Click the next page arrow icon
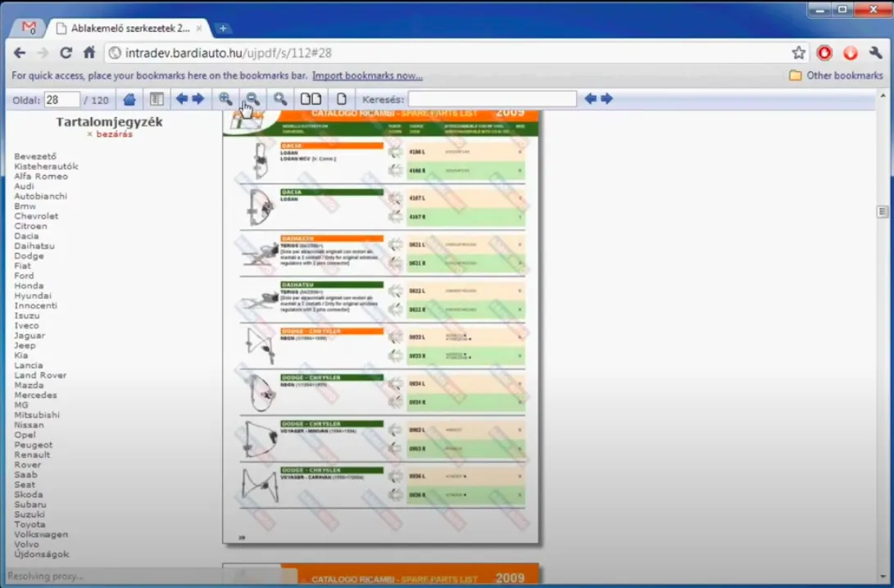894x588 pixels. tap(199, 98)
